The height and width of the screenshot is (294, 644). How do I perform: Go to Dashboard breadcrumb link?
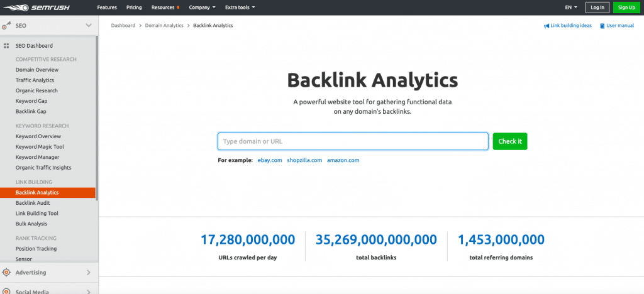point(123,25)
